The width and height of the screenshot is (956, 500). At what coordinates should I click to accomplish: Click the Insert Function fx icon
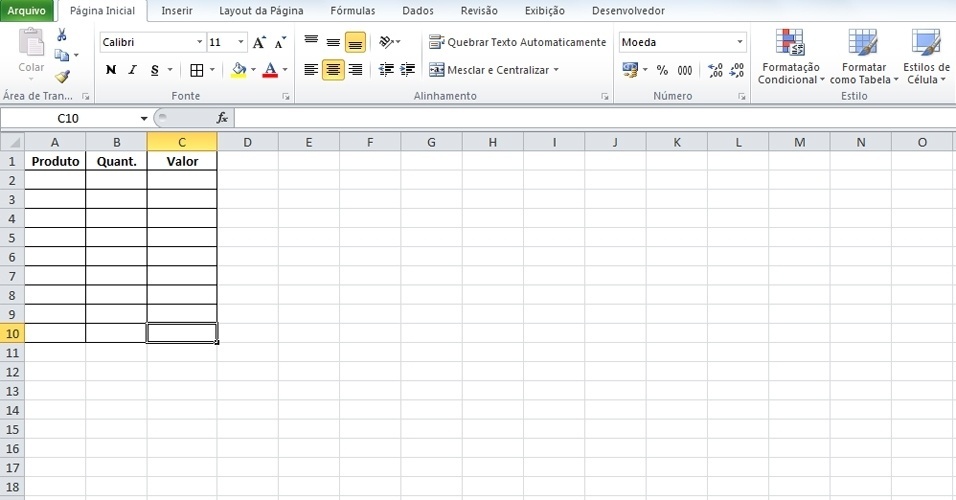(222, 118)
